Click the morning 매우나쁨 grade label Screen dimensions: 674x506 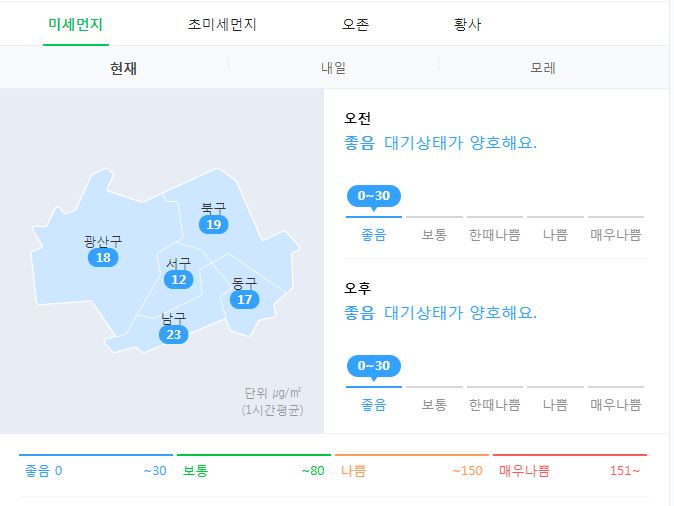(616, 235)
